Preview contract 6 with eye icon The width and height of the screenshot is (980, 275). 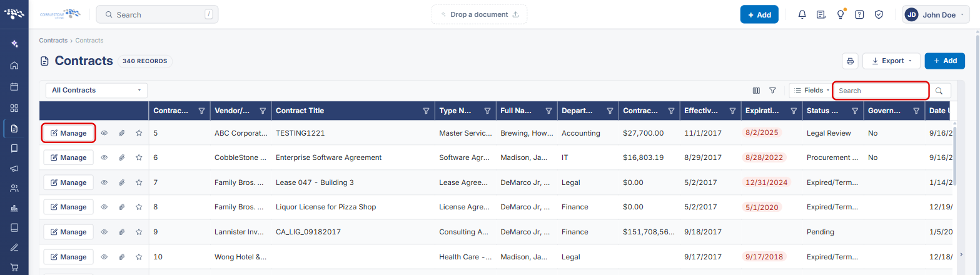104,157
